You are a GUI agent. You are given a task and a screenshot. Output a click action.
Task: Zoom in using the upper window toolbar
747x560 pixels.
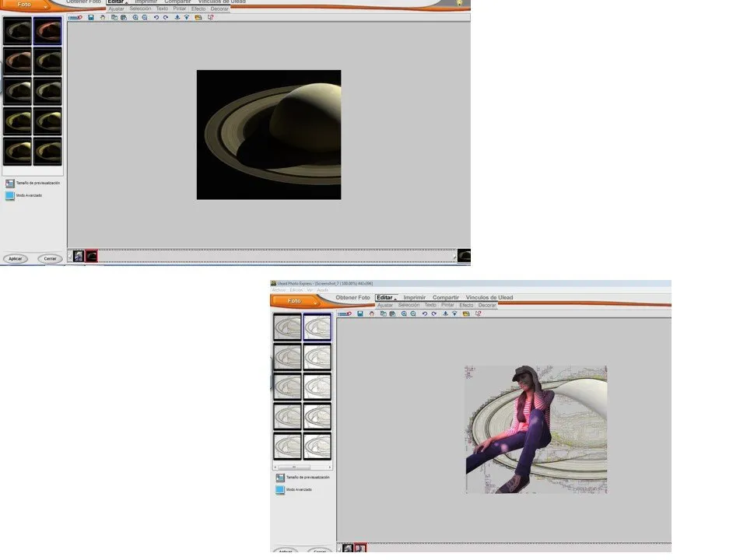pyautogui.click(x=135, y=18)
